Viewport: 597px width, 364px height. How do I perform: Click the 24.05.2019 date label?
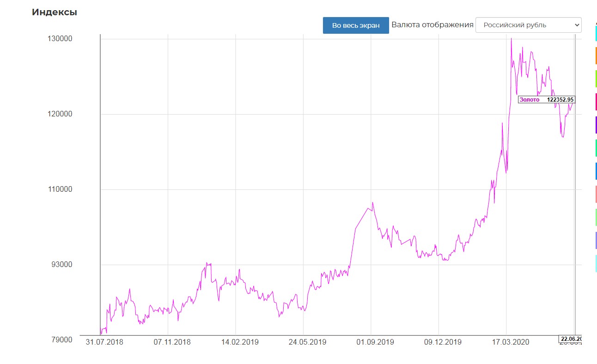tap(308, 342)
